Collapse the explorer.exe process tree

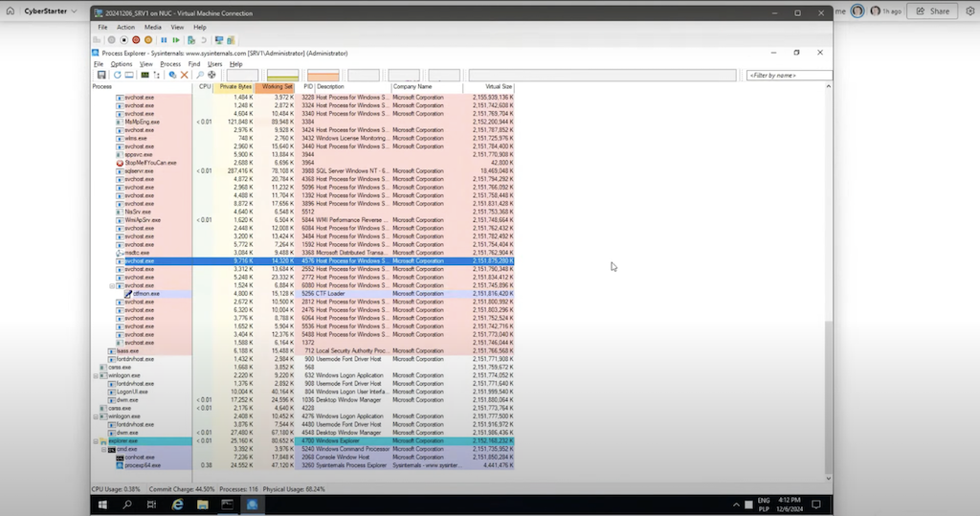pos(96,441)
